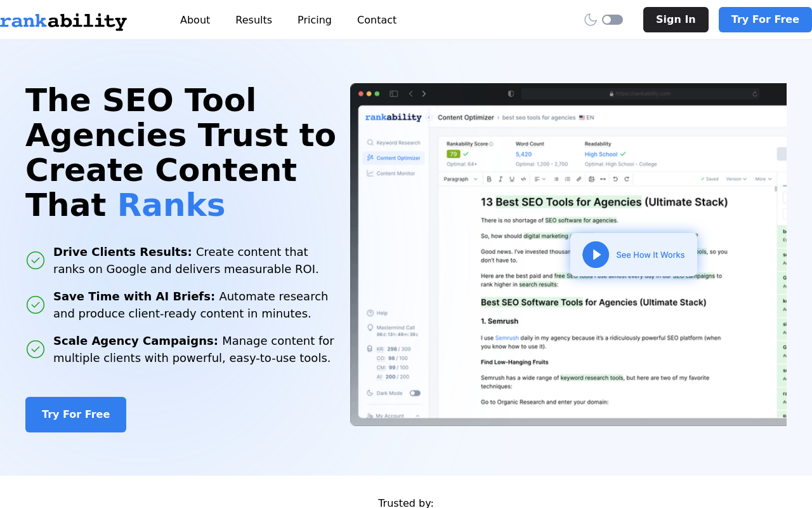Toggle the dark mode switch in the header
The height and width of the screenshot is (508, 812).
pyautogui.click(x=612, y=20)
